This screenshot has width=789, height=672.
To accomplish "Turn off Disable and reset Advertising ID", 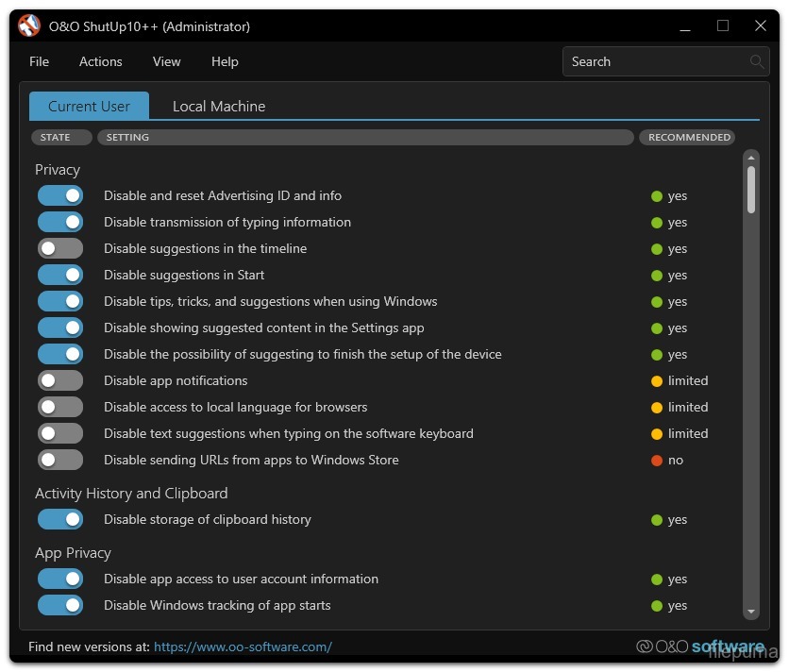I will click(x=60, y=196).
